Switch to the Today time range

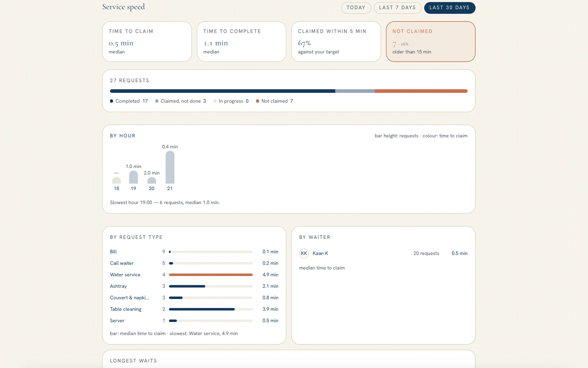point(356,8)
